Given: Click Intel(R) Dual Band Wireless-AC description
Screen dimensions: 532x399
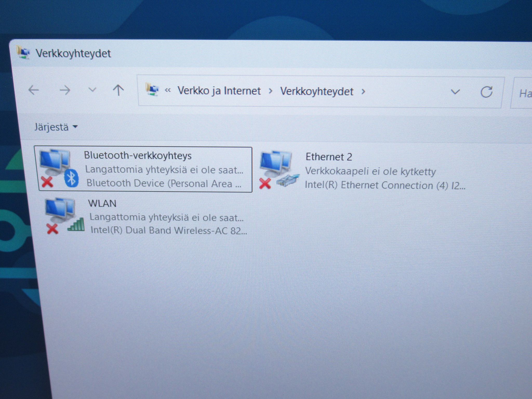Looking at the screenshot, I should pos(169,230).
